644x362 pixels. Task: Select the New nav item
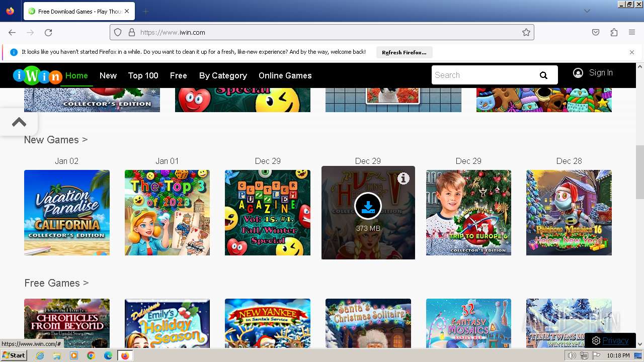(x=108, y=75)
